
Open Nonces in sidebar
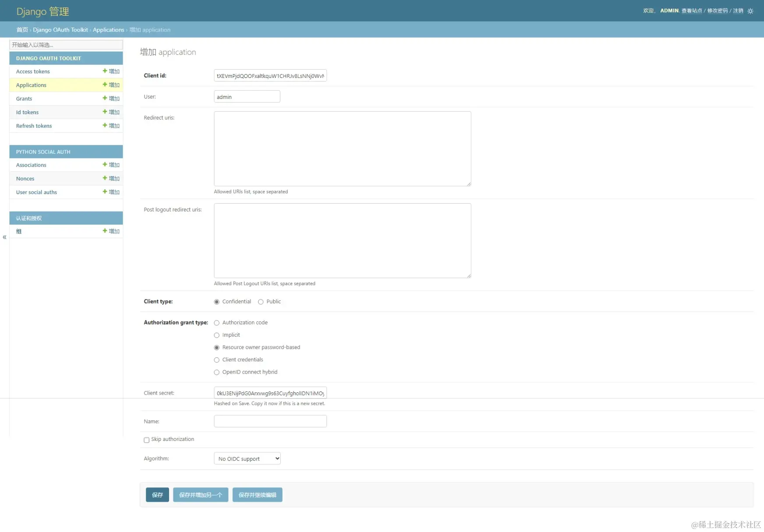[x=25, y=179]
